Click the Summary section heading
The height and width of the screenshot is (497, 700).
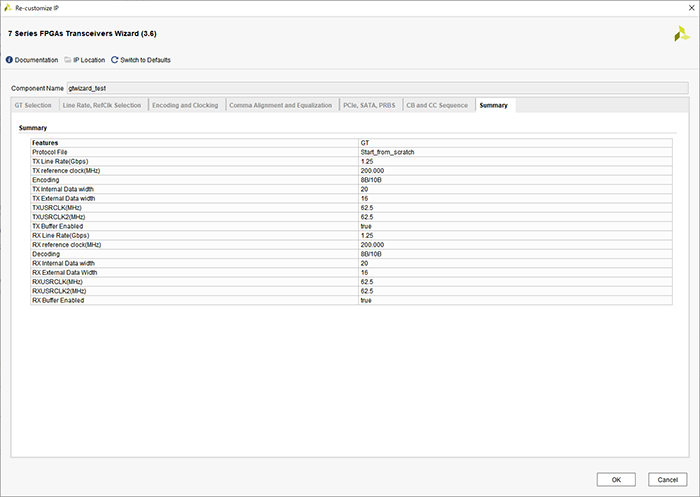click(33, 128)
